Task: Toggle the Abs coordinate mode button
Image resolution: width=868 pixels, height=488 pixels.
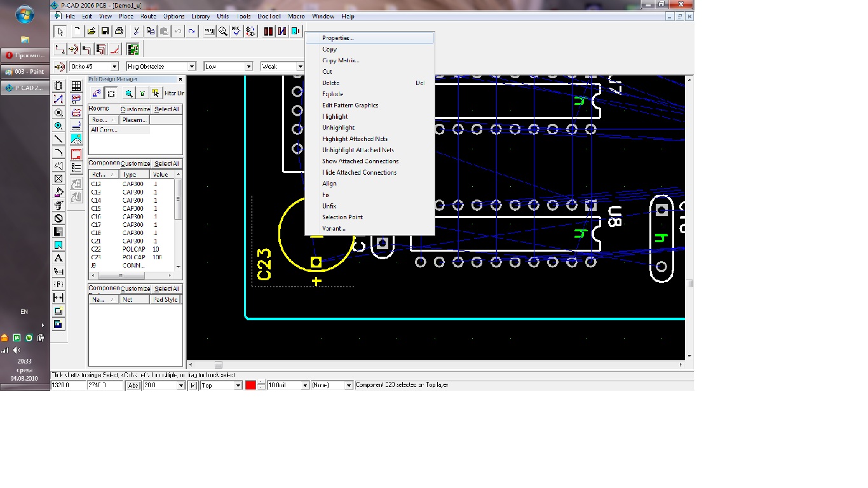Action: click(x=133, y=386)
